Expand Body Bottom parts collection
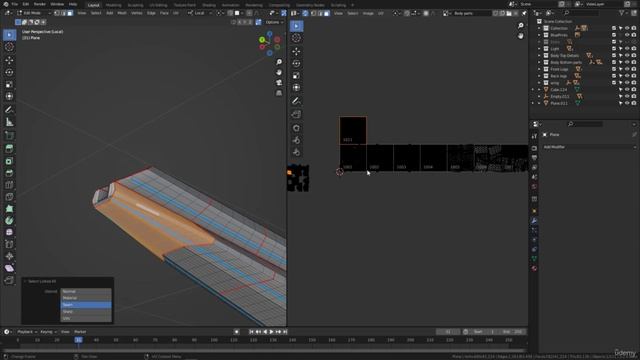Image resolution: width=640 pixels, height=360 pixels. [x=539, y=62]
